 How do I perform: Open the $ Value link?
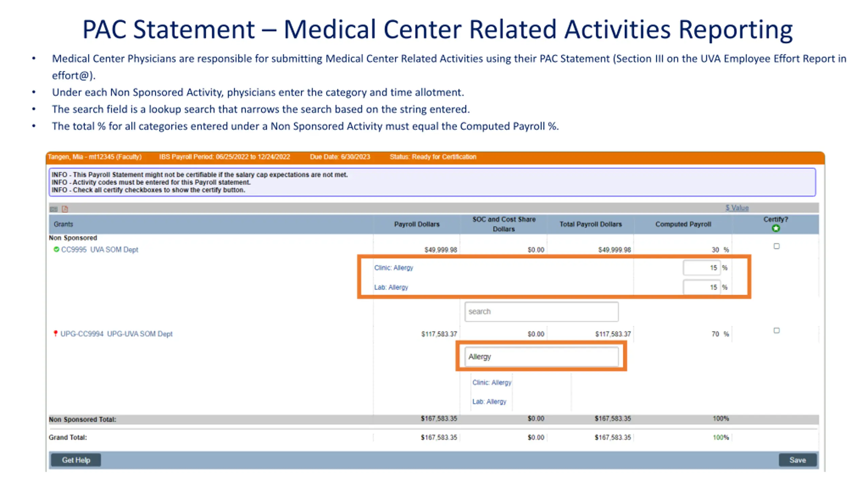[x=737, y=208]
